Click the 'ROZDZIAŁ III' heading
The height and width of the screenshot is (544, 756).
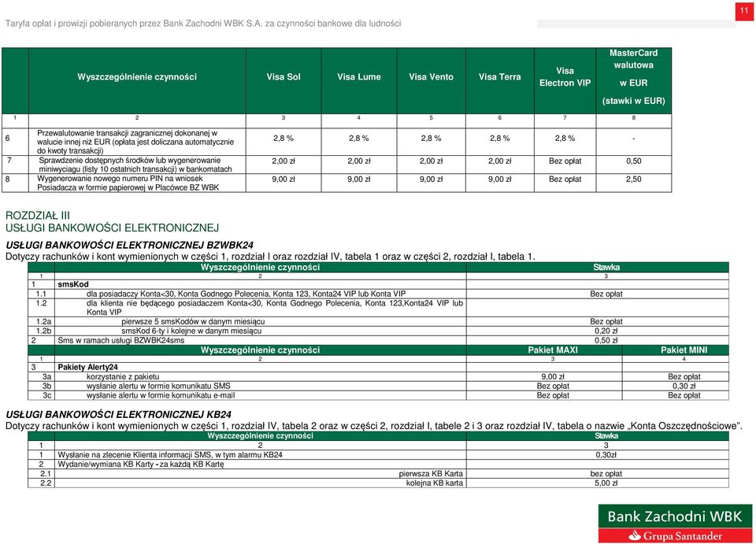pyautogui.click(x=38, y=216)
